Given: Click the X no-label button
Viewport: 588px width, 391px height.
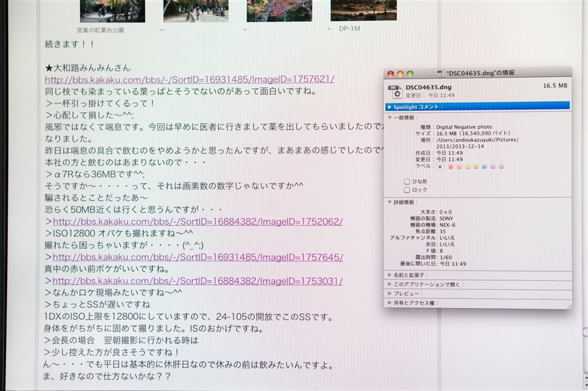Looking at the screenshot, I should 440,167.
